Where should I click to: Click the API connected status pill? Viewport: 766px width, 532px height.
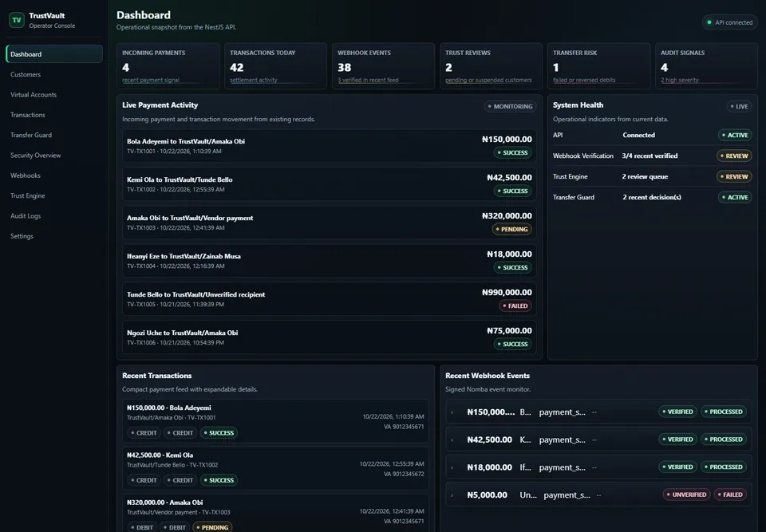coord(730,22)
